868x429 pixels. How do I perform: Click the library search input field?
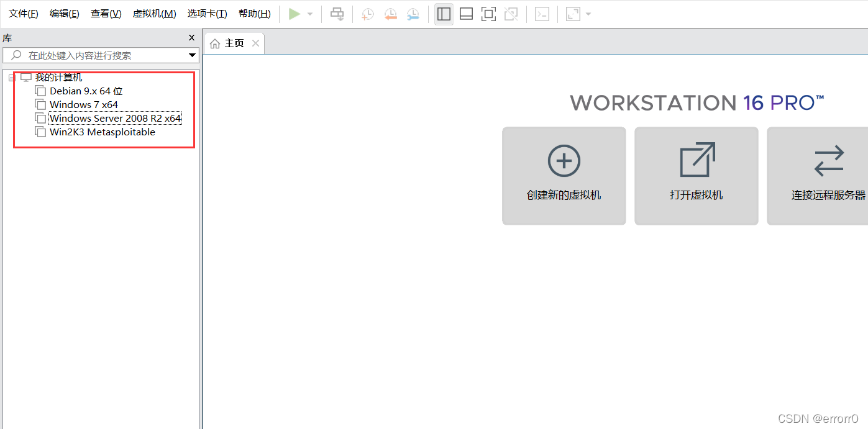point(99,55)
